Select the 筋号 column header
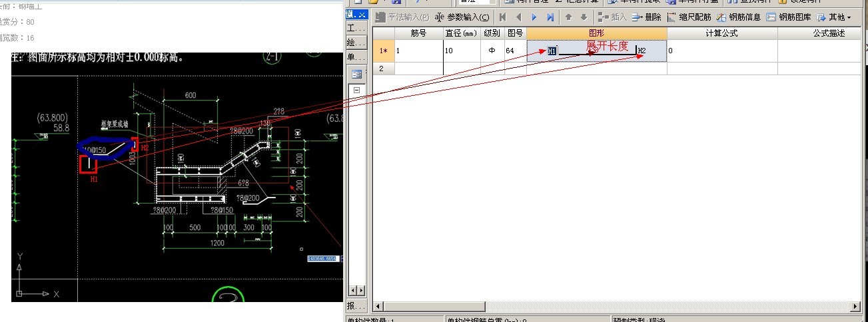Image resolution: width=868 pixels, height=322 pixels. pos(418,33)
